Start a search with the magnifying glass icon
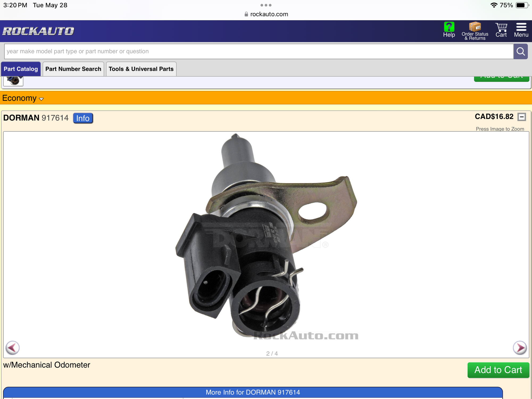This screenshot has width=532, height=399. point(520,51)
